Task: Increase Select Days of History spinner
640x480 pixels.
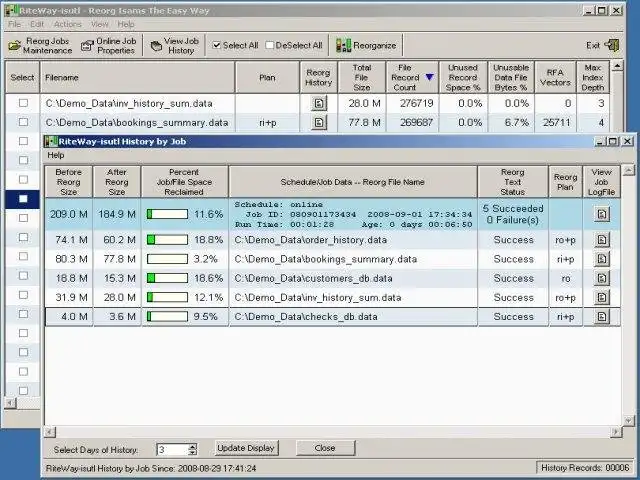Action: 193,446
